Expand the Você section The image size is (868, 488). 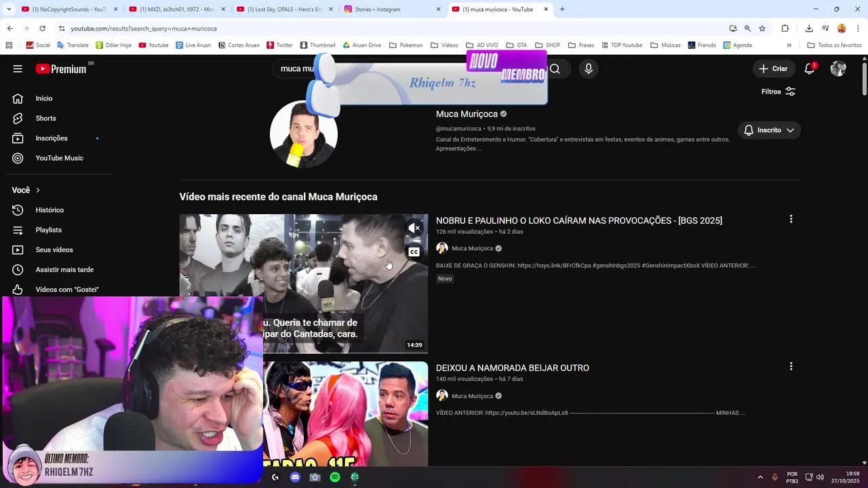pyautogui.click(x=26, y=190)
